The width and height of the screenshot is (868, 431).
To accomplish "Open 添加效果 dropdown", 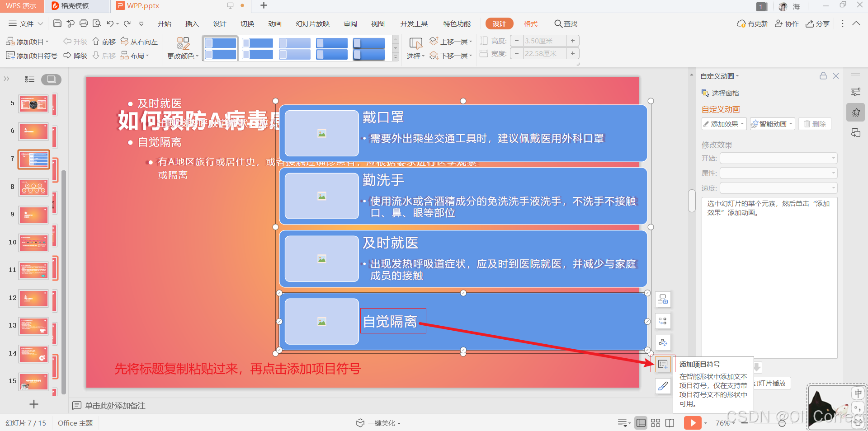I will pos(724,124).
